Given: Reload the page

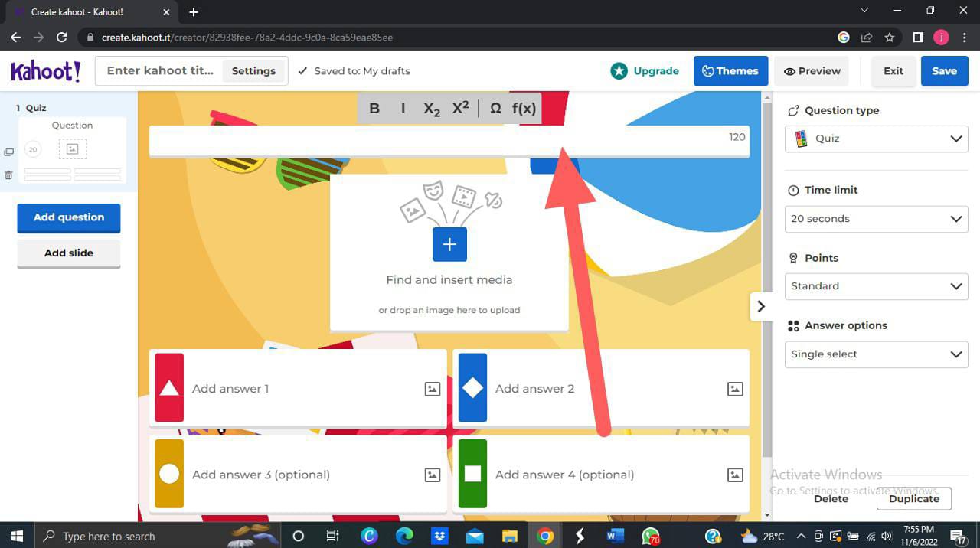Looking at the screenshot, I should click(62, 37).
